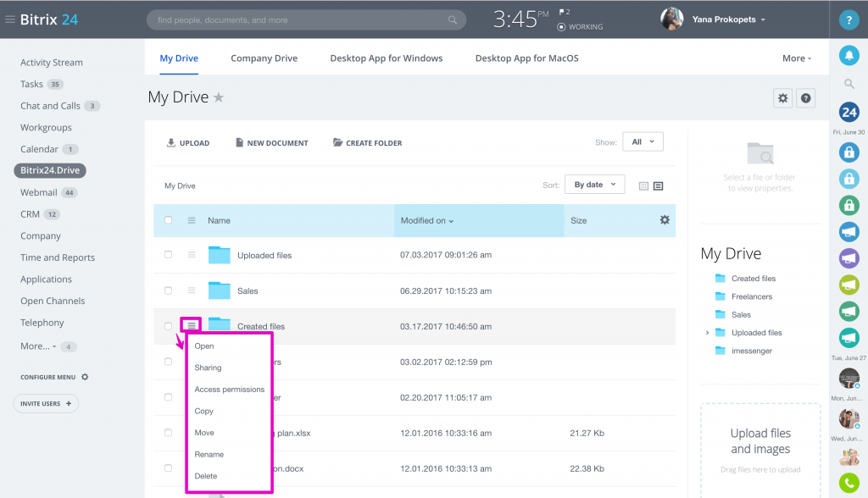Check the box for the row modified 02.20.2017

(x=169, y=396)
